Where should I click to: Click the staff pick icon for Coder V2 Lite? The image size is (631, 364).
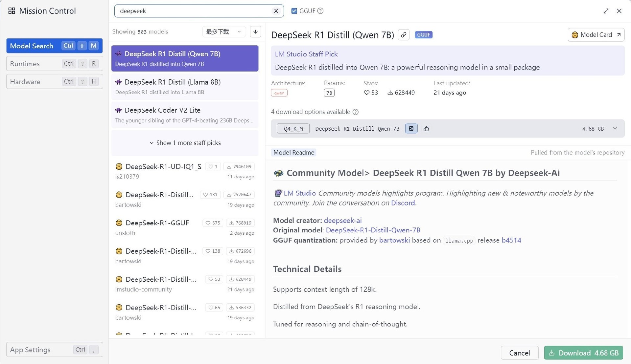tap(119, 110)
